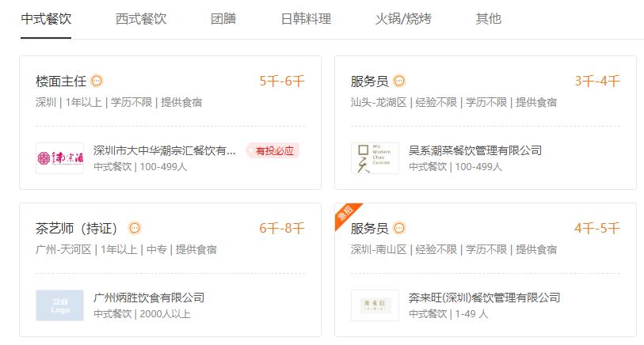
Task: Open 茶艺师（持证）job posting
Action: click(x=76, y=228)
